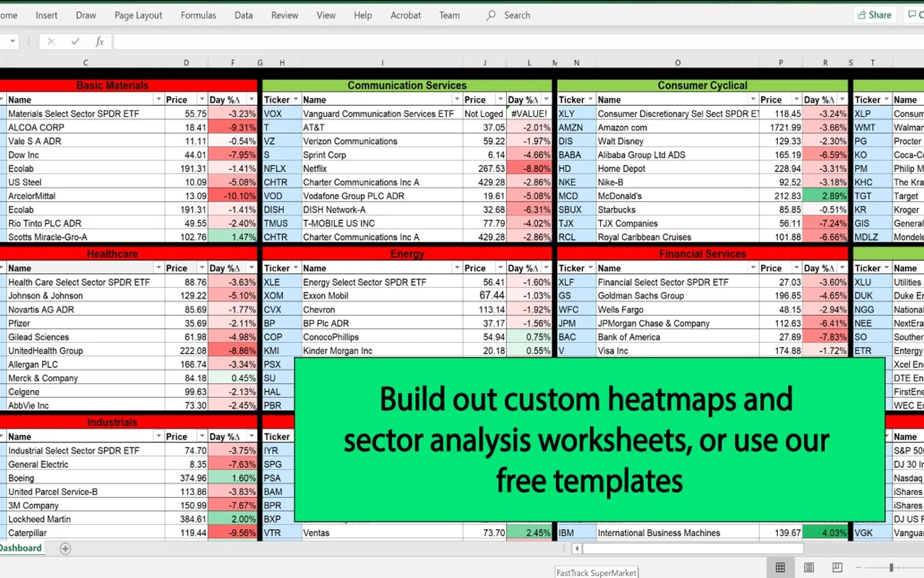Select McDonald's 2.89% cell
Viewport: 924px width, 578px height.
825,196
